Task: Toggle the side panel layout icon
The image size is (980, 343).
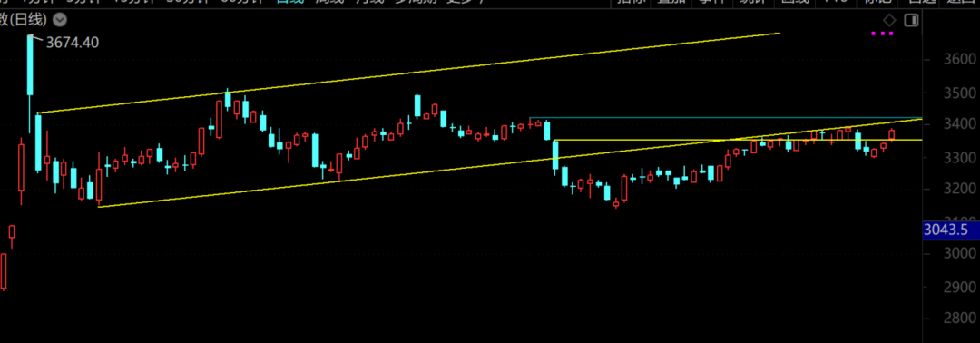Action: (x=911, y=21)
